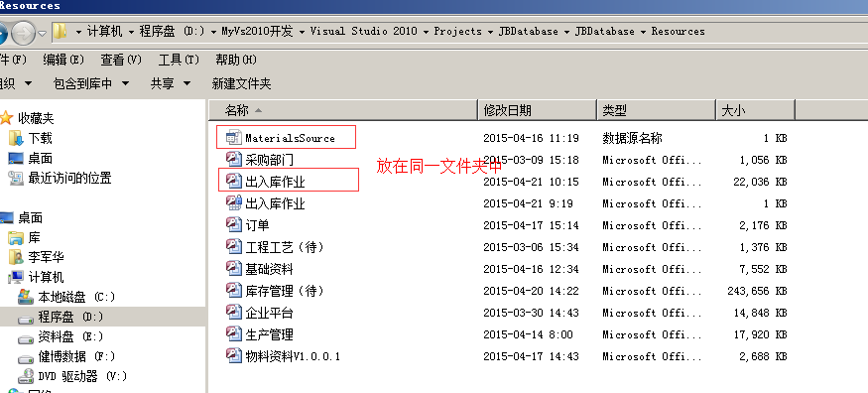Open the 共享 dropdown
Image resolution: width=868 pixels, height=393 pixels.
pyautogui.click(x=171, y=83)
